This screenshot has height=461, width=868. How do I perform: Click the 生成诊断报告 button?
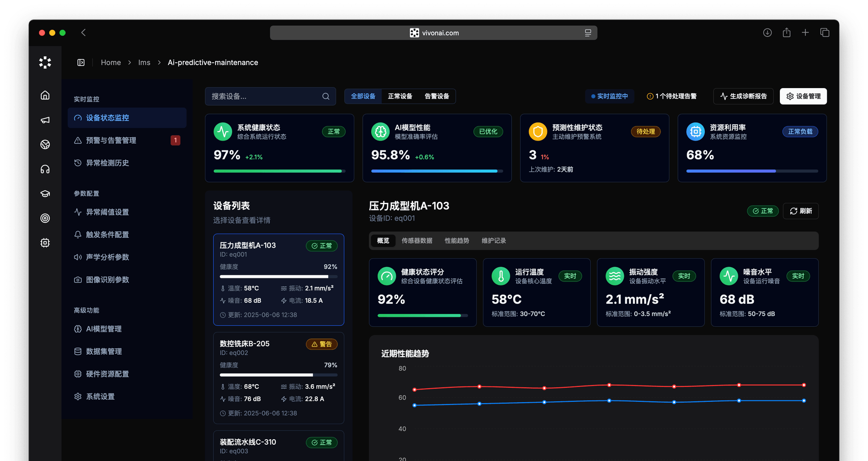(743, 96)
